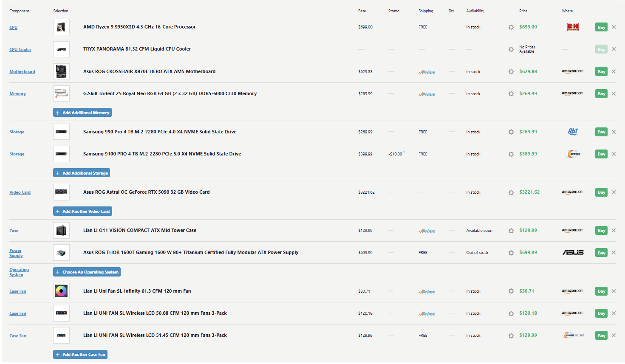The height and width of the screenshot is (364, 625).
Task: Click Buy for the Lian Li O11 case
Action: point(601,230)
